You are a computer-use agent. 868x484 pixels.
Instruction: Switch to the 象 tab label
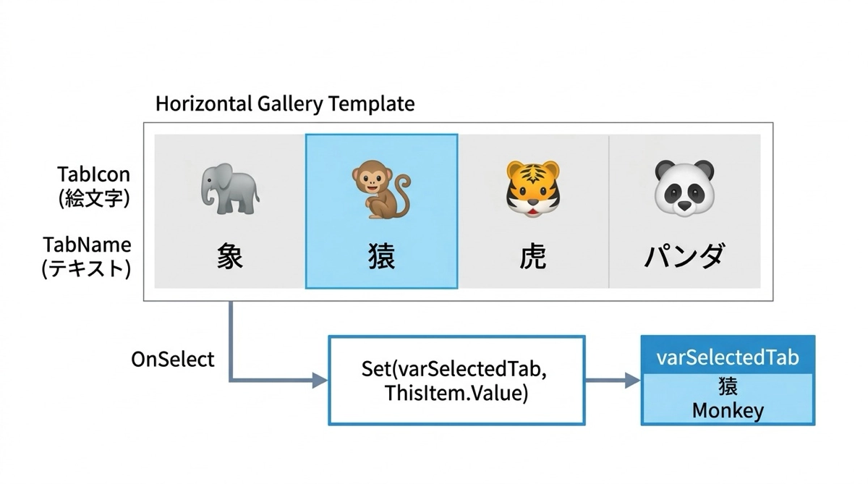(230, 258)
